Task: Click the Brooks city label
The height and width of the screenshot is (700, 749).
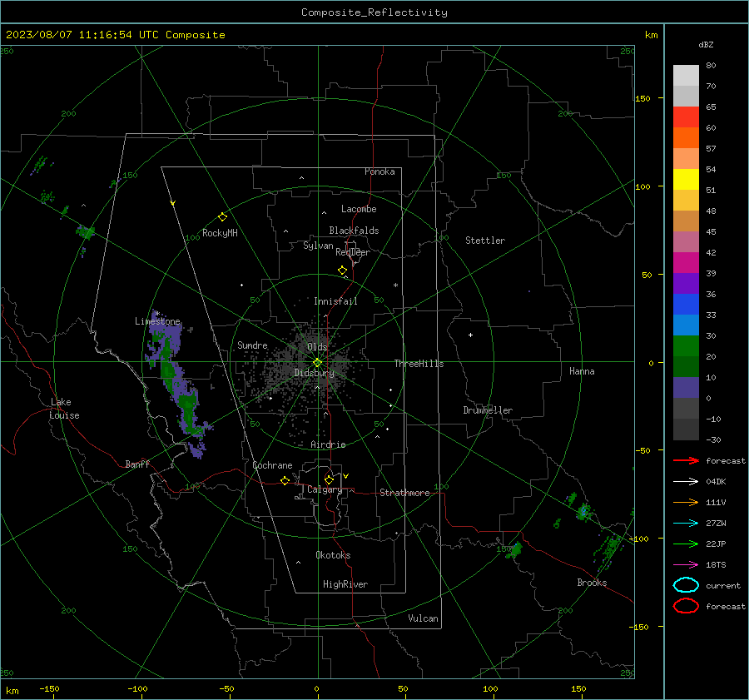Action: pos(592,583)
